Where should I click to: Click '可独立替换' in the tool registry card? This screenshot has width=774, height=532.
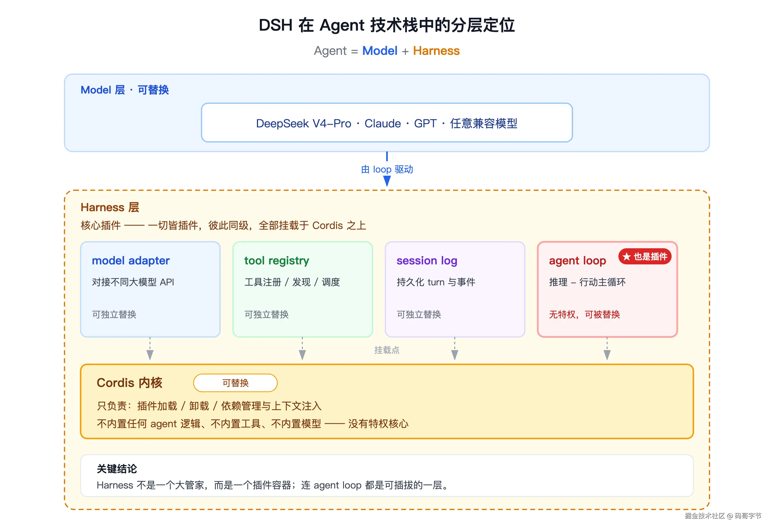point(266,314)
